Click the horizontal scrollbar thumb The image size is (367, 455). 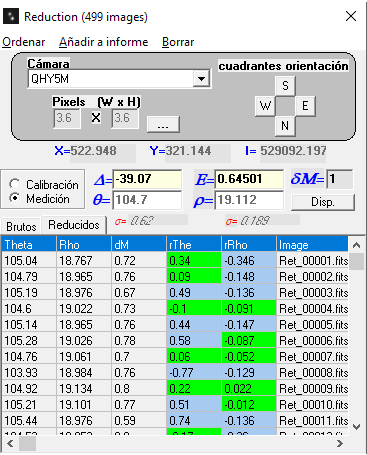[x=27, y=443]
